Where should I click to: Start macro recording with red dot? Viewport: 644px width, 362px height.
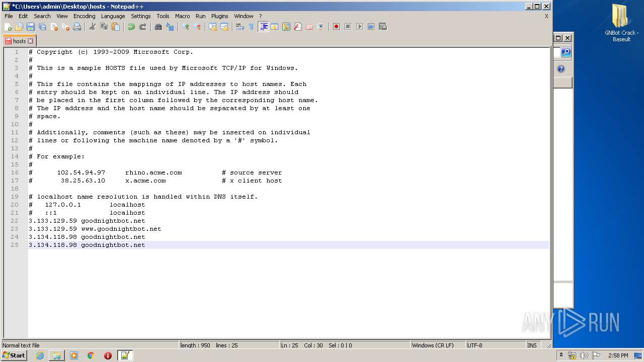tap(336, 27)
